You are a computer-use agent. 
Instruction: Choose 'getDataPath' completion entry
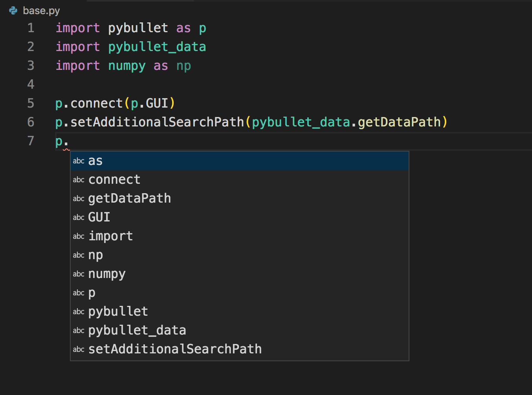130,198
